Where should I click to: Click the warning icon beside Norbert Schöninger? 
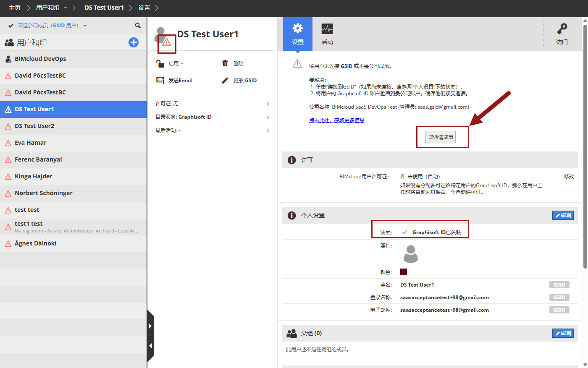[x=8, y=193]
